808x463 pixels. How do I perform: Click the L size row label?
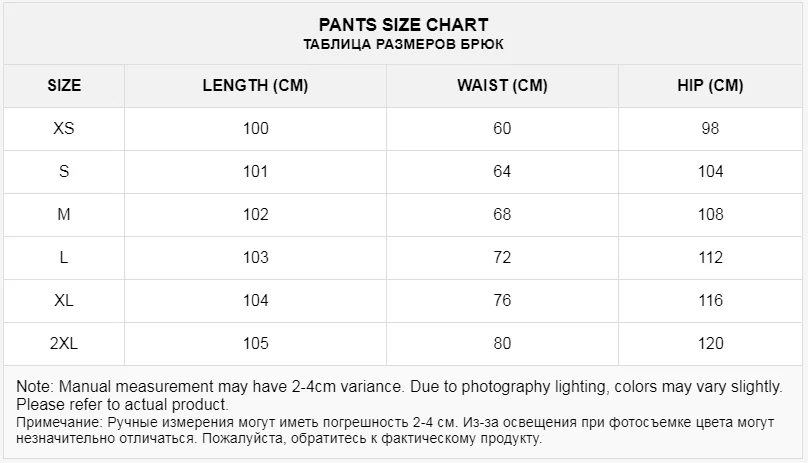tap(64, 257)
